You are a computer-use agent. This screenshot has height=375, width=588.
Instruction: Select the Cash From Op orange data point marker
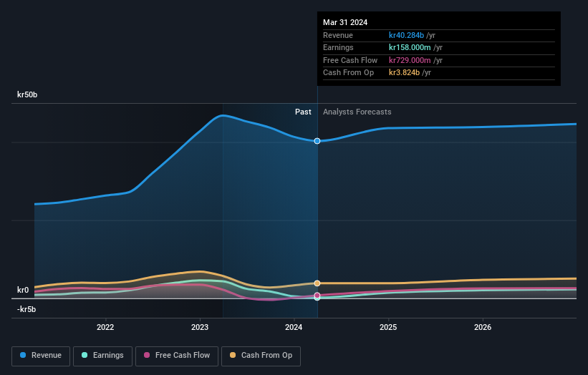[317, 283]
